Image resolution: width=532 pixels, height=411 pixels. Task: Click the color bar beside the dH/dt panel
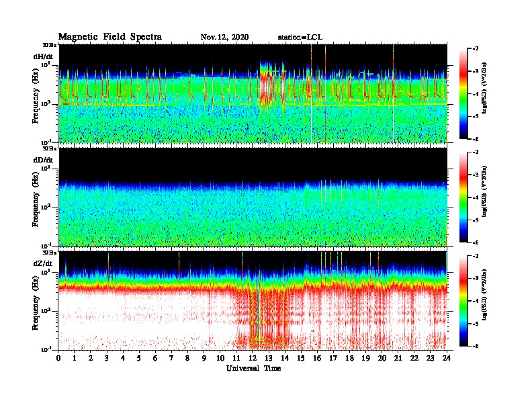pos(463,93)
